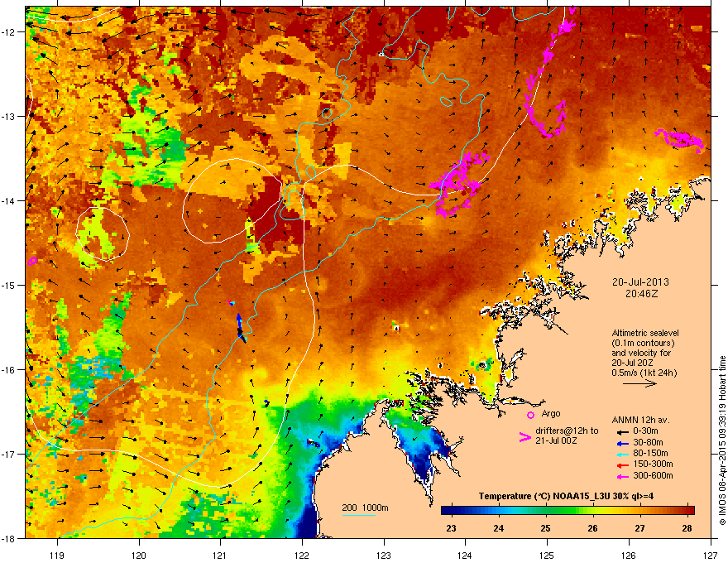Click the blue ANMN mooring arrow near 121.2°E

point(240,326)
